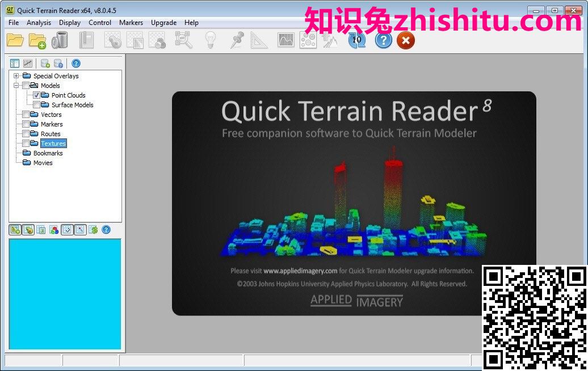Viewport: 588px width, 371px height.
Task: Click the Quick Terrain Reader splash image
Action: (x=354, y=203)
